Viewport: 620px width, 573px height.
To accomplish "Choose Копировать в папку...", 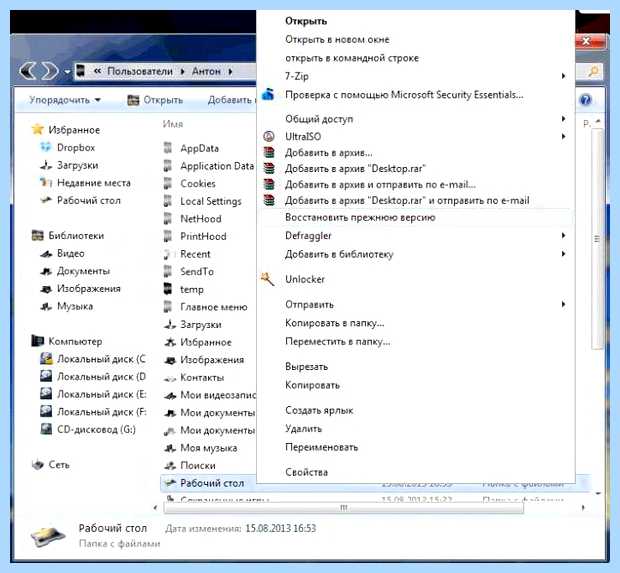I will coord(335,323).
